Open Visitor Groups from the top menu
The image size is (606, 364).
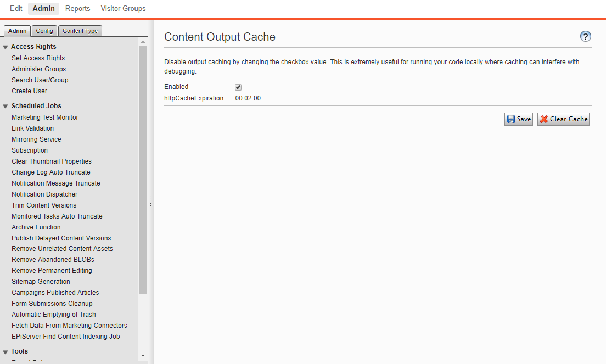click(x=123, y=8)
